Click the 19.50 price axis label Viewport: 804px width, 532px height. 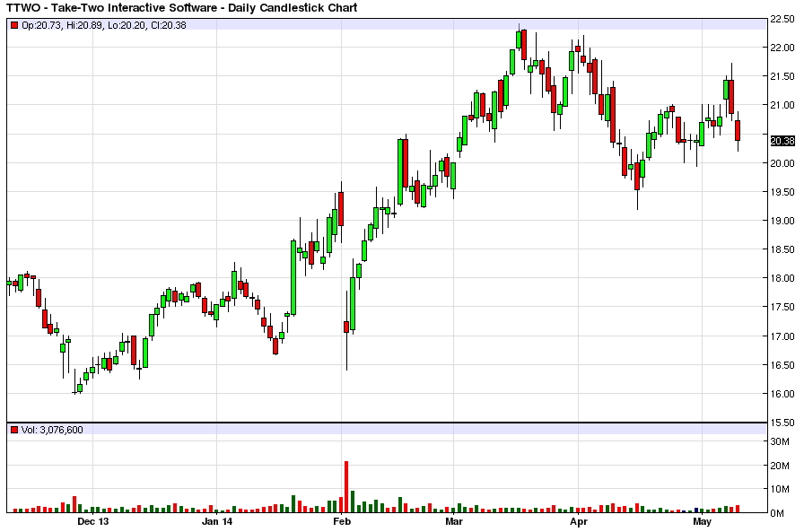coord(782,192)
